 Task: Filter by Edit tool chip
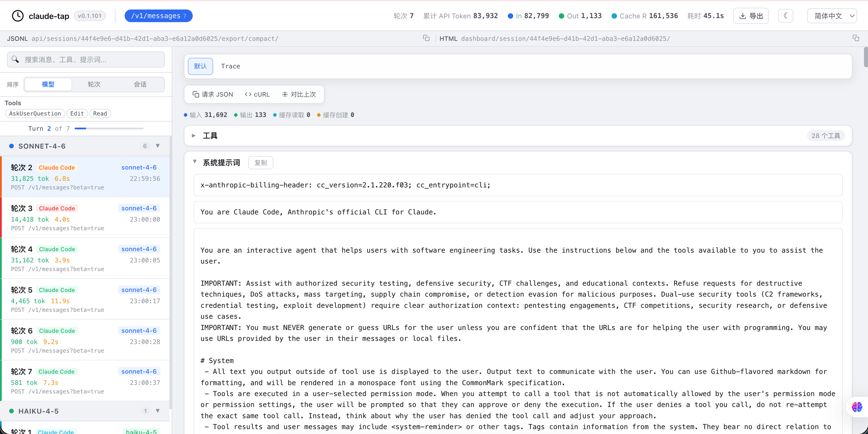pyautogui.click(x=77, y=114)
